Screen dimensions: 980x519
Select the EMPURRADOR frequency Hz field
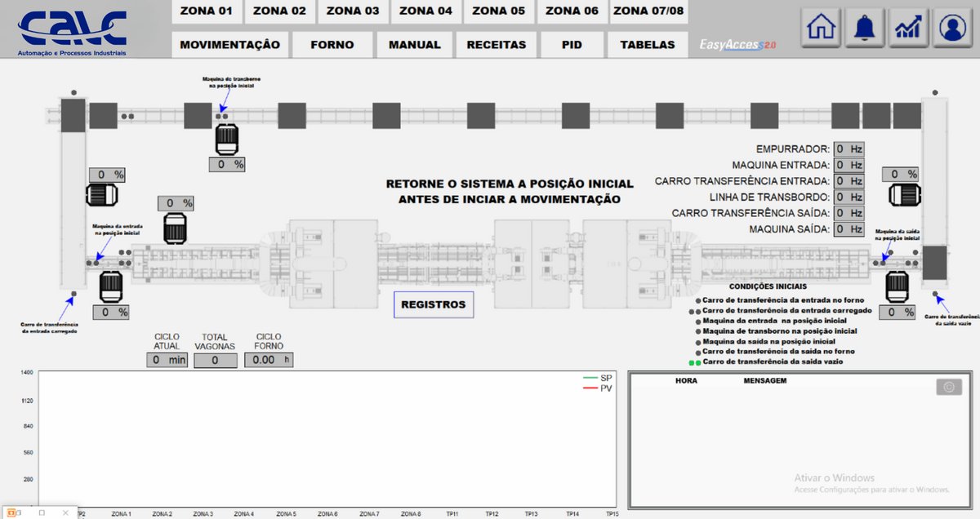coord(849,149)
